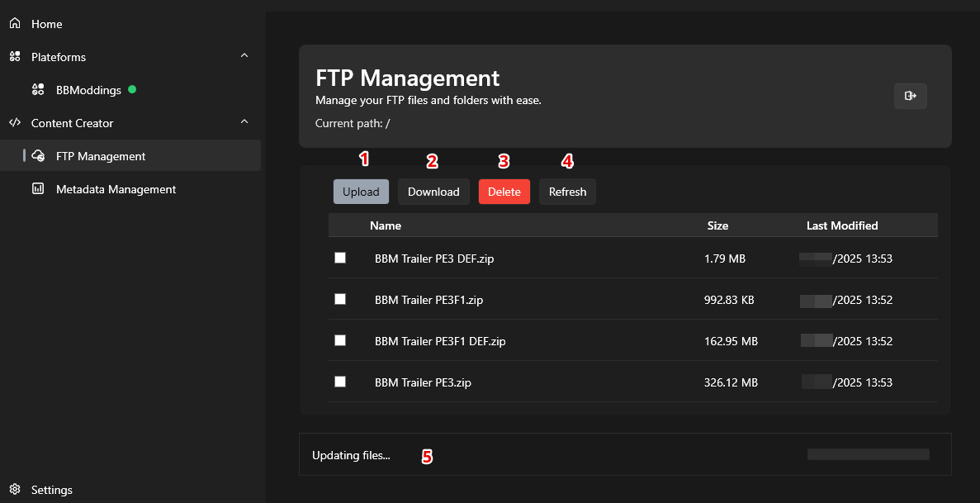The image size is (980, 503).
Task: Click the Settings gear icon
Action: click(15, 490)
